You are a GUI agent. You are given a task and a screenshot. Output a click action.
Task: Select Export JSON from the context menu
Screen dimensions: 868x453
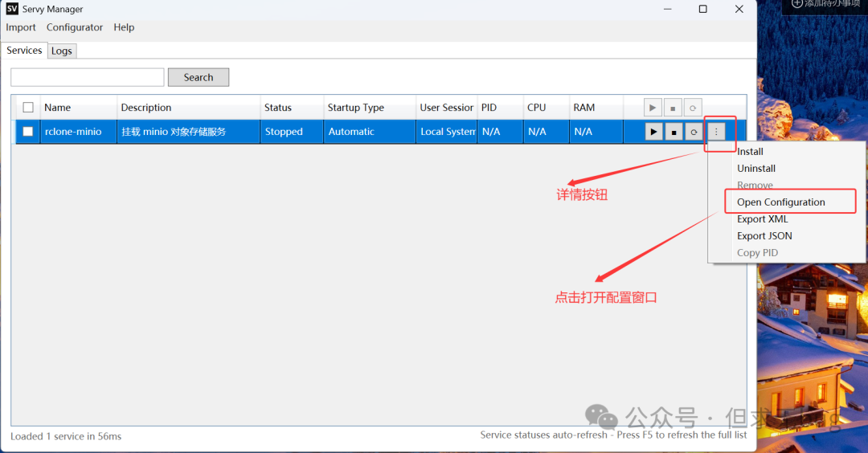pos(764,236)
